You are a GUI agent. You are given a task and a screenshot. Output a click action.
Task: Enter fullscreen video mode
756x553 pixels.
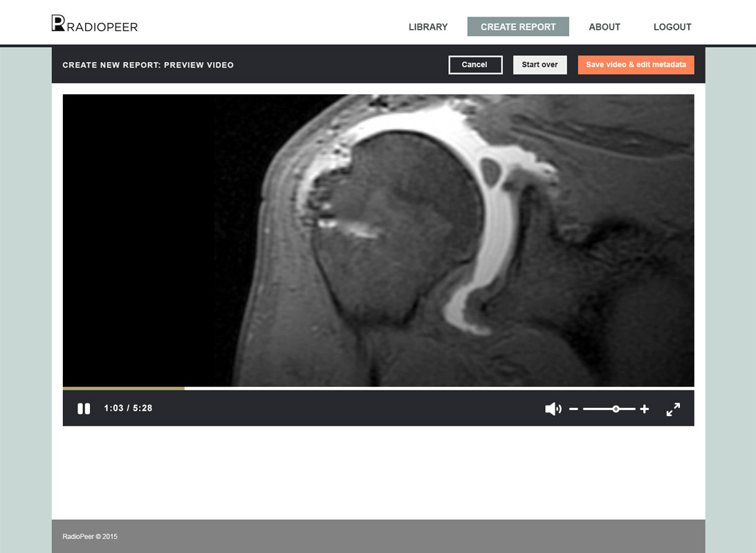(x=673, y=409)
